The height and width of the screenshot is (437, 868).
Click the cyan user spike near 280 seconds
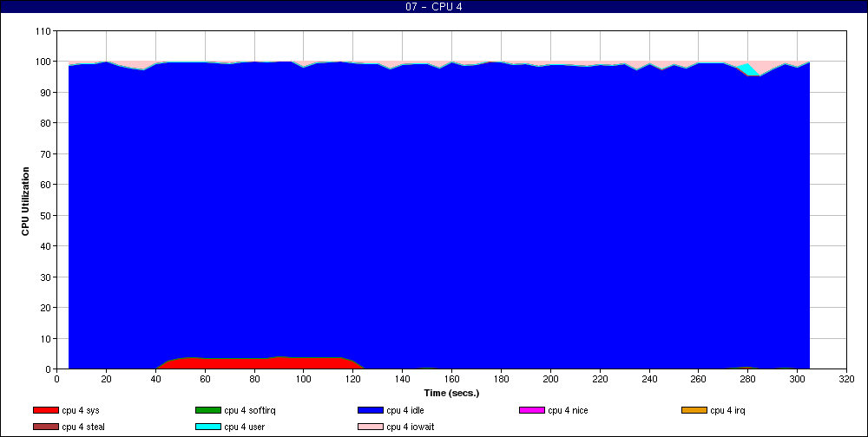tap(749, 69)
